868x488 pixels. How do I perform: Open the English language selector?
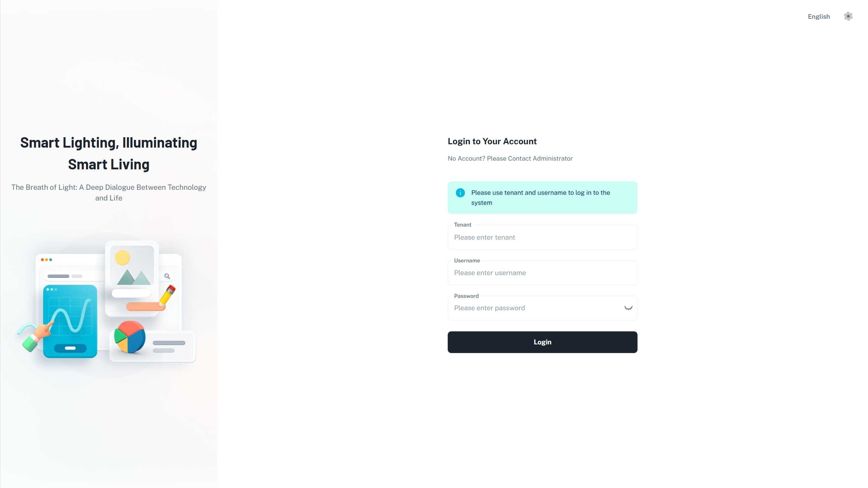[818, 16]
